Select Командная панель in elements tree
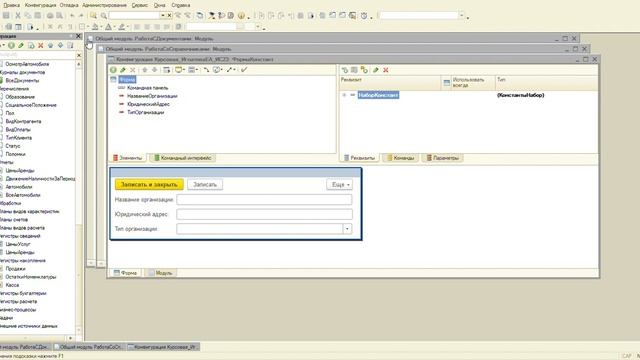The image size is (640, 360). click(147, 88)
